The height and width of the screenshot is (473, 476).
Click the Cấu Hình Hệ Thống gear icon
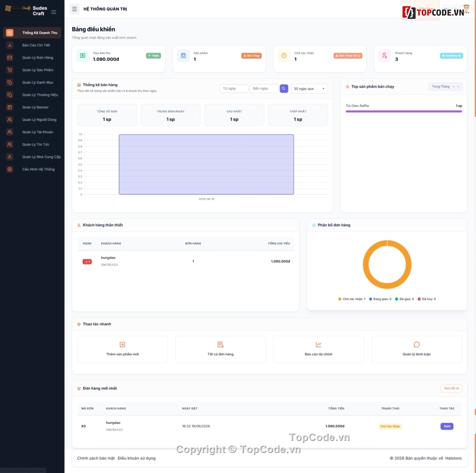(10, 169)
